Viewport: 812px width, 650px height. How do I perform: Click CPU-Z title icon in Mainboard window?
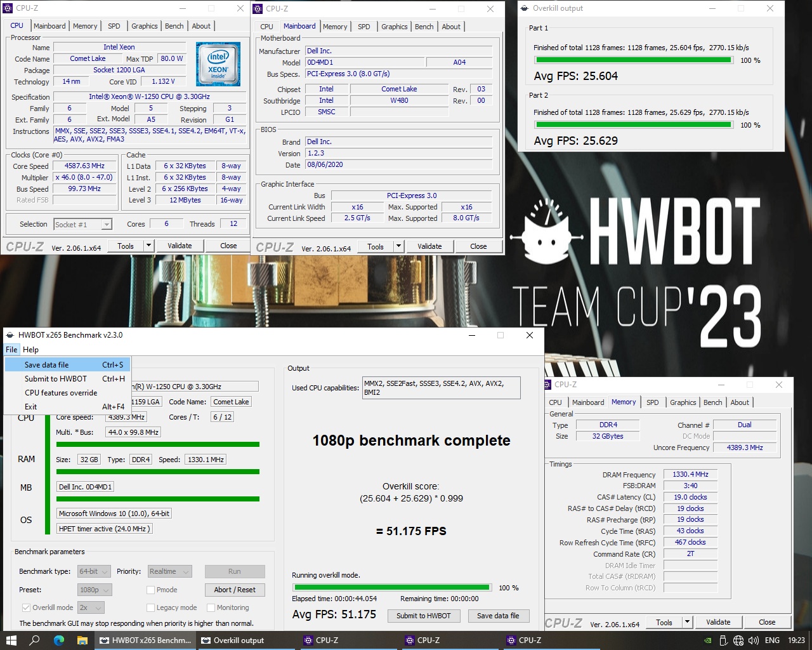[x=258, y=8]
